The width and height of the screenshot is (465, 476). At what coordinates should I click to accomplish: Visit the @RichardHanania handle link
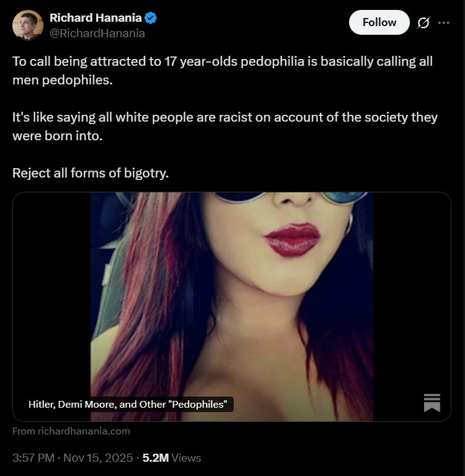click(x=97, y=34)
